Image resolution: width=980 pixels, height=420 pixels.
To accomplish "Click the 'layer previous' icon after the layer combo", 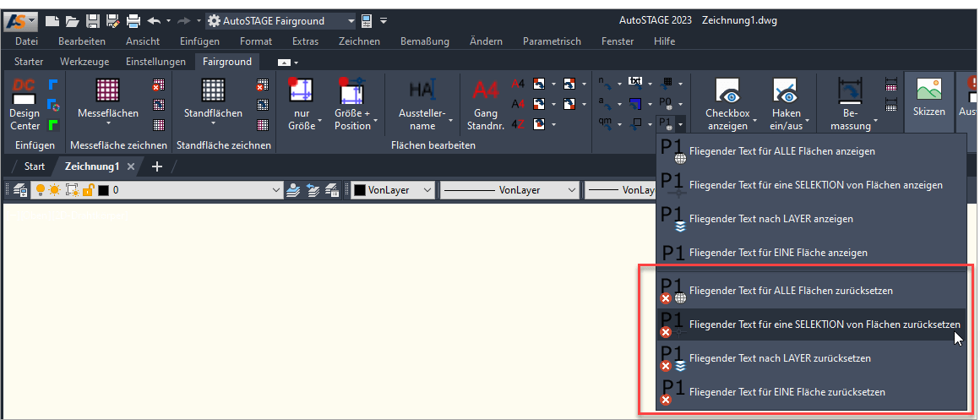I will (313, 190).
